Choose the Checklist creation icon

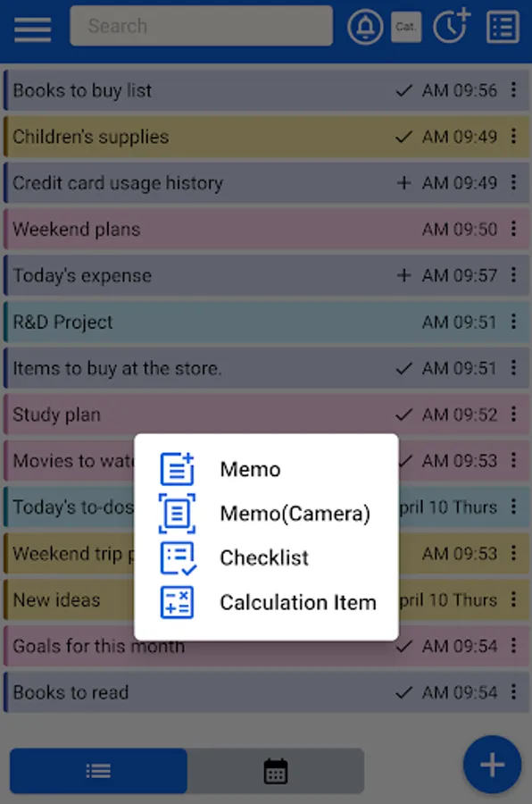[176, 557]
